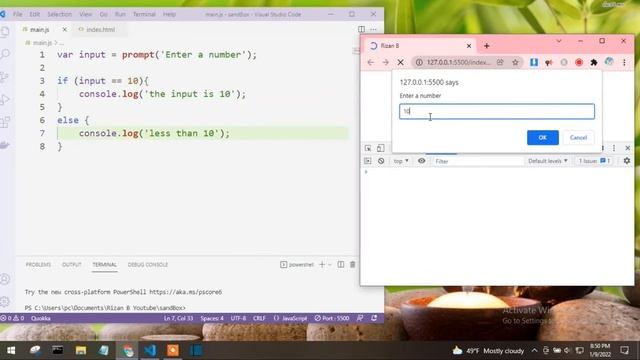640x360 pixels.
Task: Open the notifications bell in status bar
Action: [x=374, y=318]
